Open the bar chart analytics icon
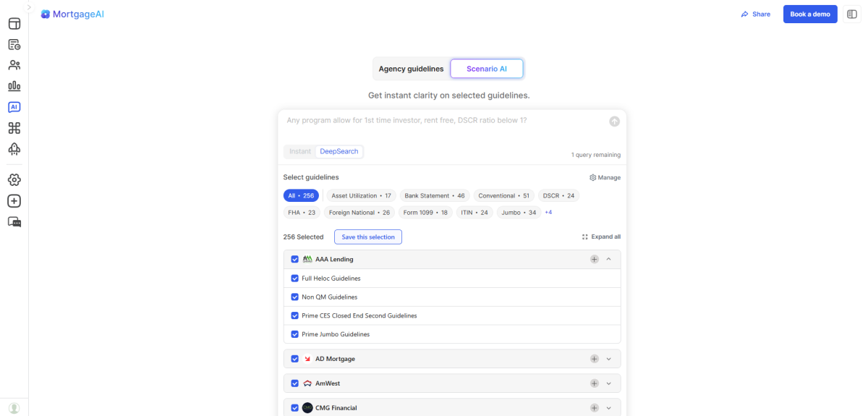The width and height of the screenshot is (868, 416). pyautogui.click(x=14, y=86)
